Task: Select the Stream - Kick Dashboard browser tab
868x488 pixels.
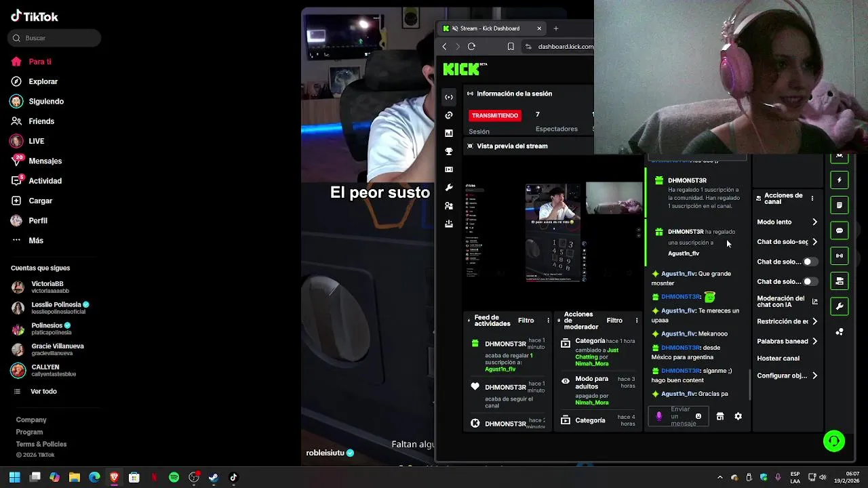Action: (x=491, y=28)
